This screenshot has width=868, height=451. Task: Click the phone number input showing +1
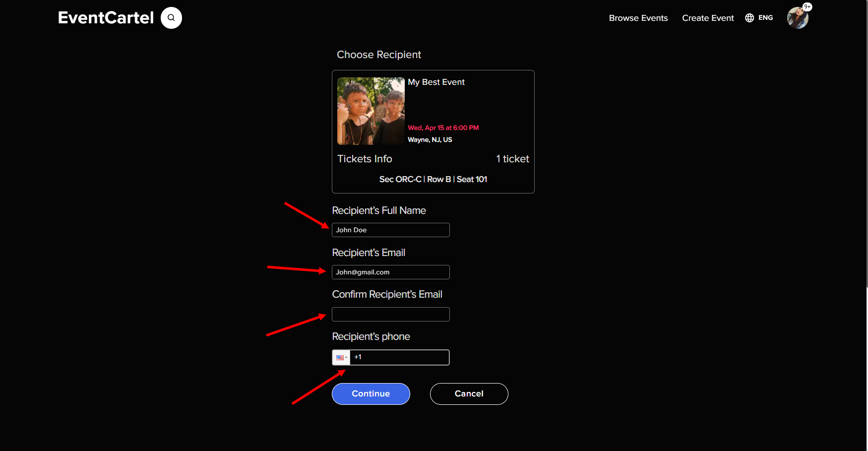399,358
